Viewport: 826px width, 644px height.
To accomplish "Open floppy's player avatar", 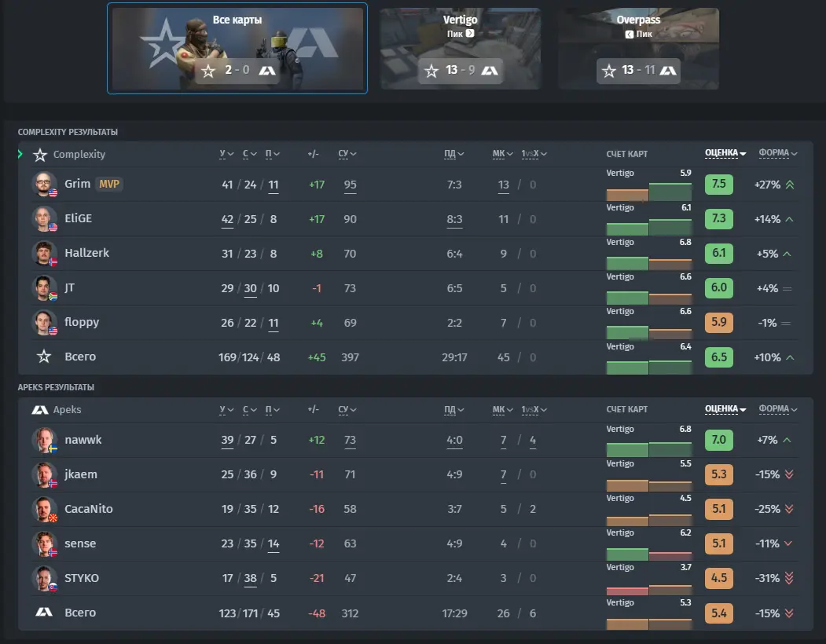I will click(44, 322).
